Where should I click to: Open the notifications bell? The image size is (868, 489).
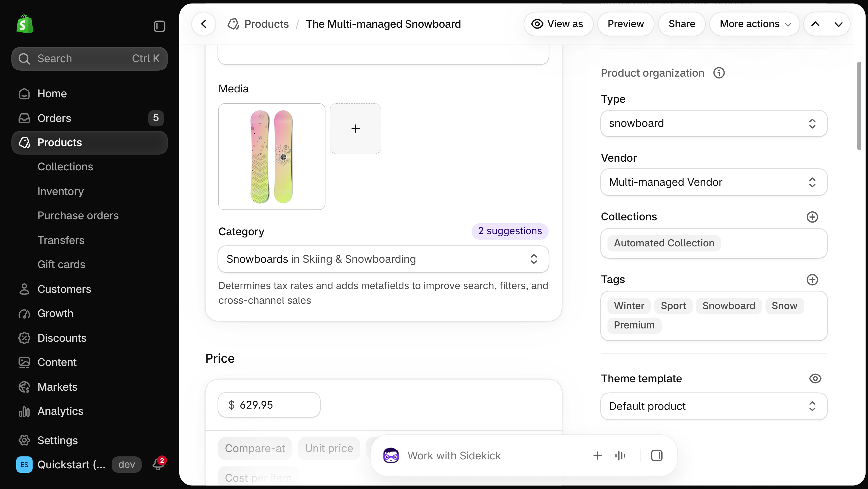click(x=158, y=464)
